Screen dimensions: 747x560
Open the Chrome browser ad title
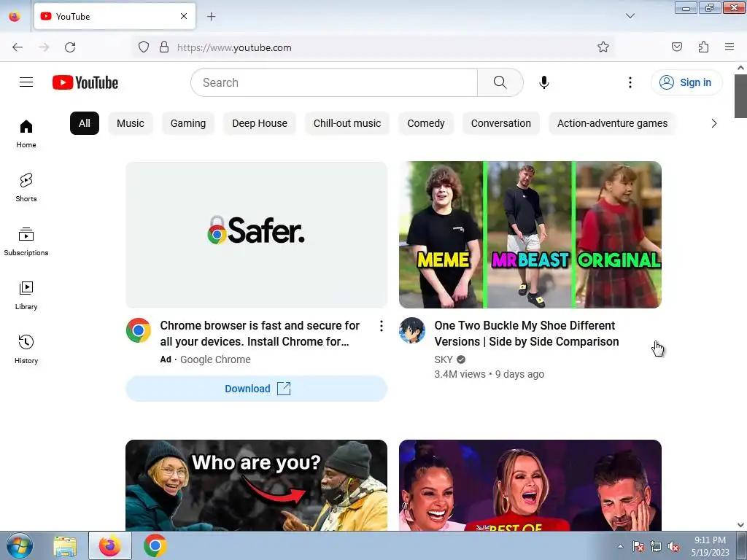[260, 333]
